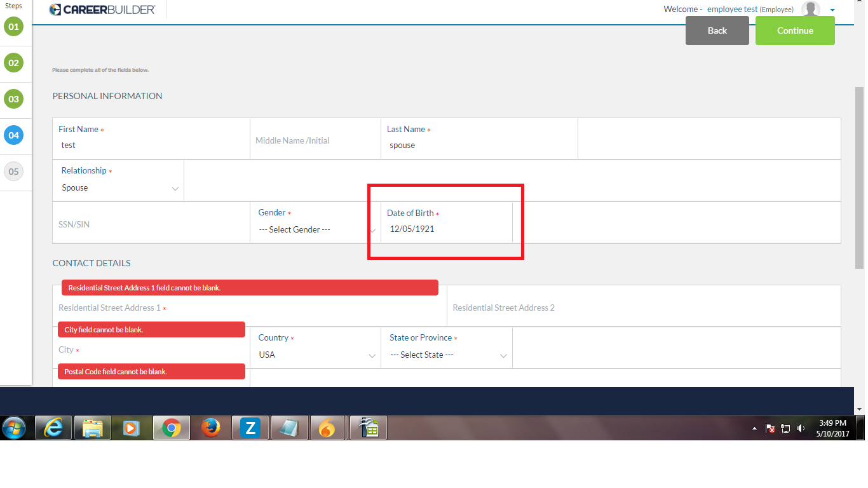The width and height of the screenshot is (868, 488).
Task: Expand the hidden icons arrow in system tray
Action: [754, 428]
